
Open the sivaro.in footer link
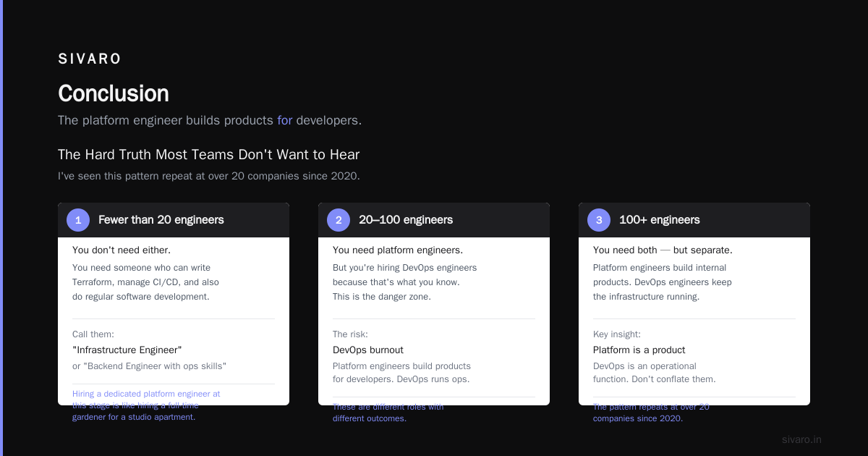[x=801, y=439]
